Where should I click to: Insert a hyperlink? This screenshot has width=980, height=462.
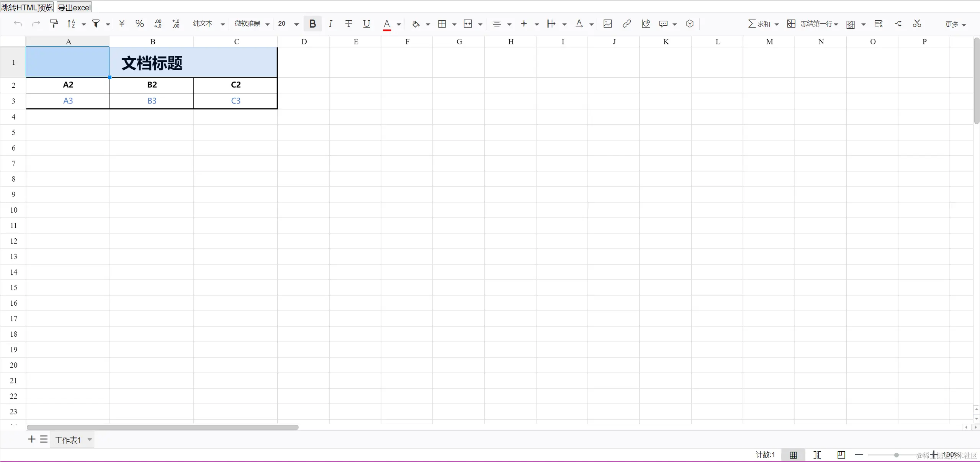coord(626,23)
